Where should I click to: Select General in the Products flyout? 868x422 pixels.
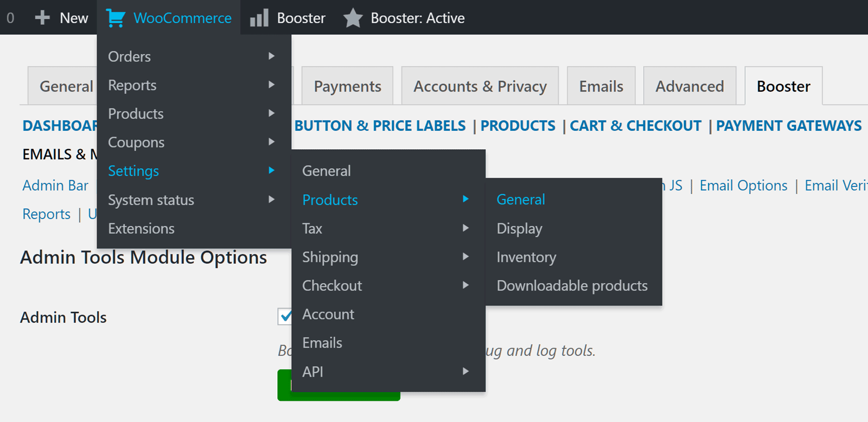click(574, 200)
